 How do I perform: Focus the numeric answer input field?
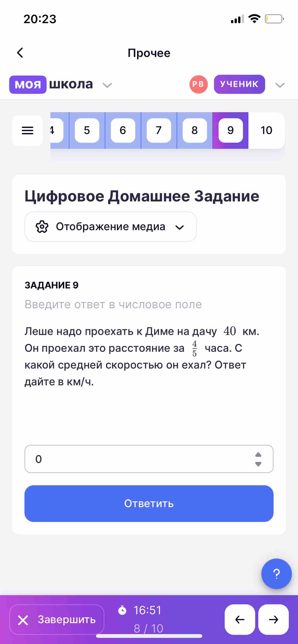pyautogui.click(x=149, y=459)
